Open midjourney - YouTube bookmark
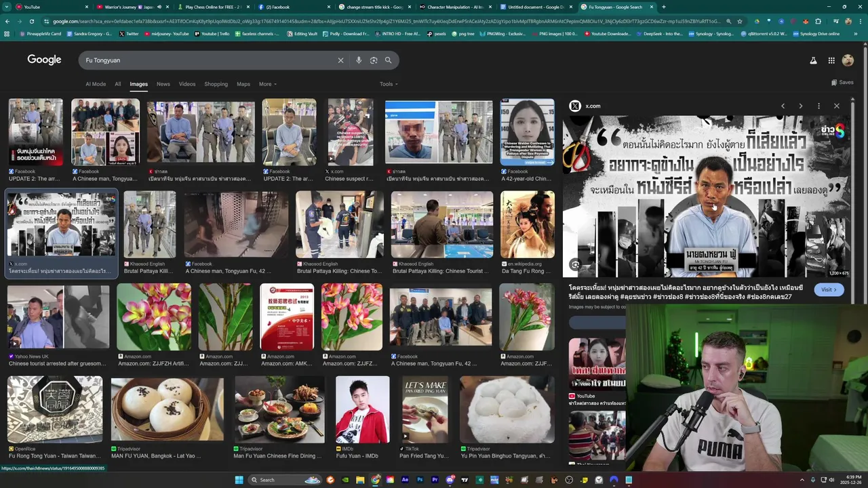The image size is (868, 488). tap(166, 33)
